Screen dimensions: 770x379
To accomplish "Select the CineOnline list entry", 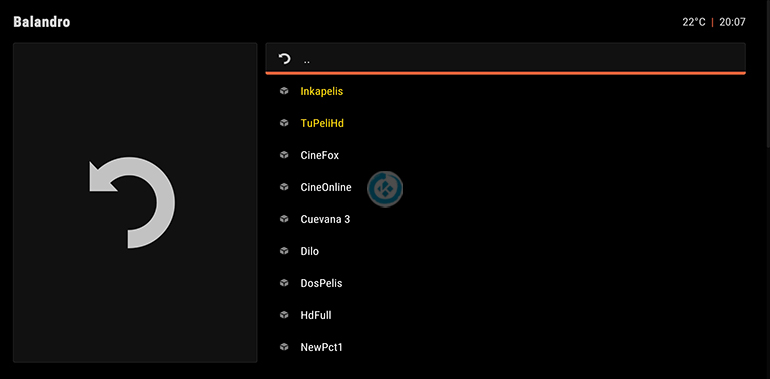I will pyautogui.click(x=326, y=187).
